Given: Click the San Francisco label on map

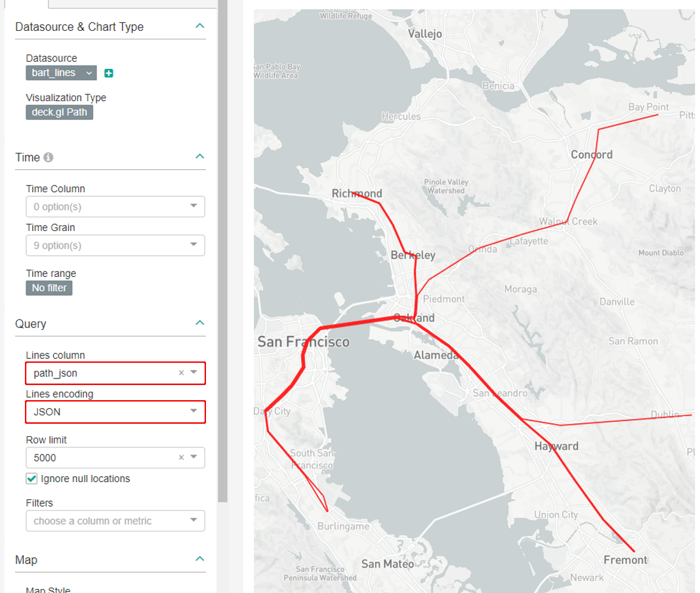Looking at the screenshot, I should (x=303, y=342).
